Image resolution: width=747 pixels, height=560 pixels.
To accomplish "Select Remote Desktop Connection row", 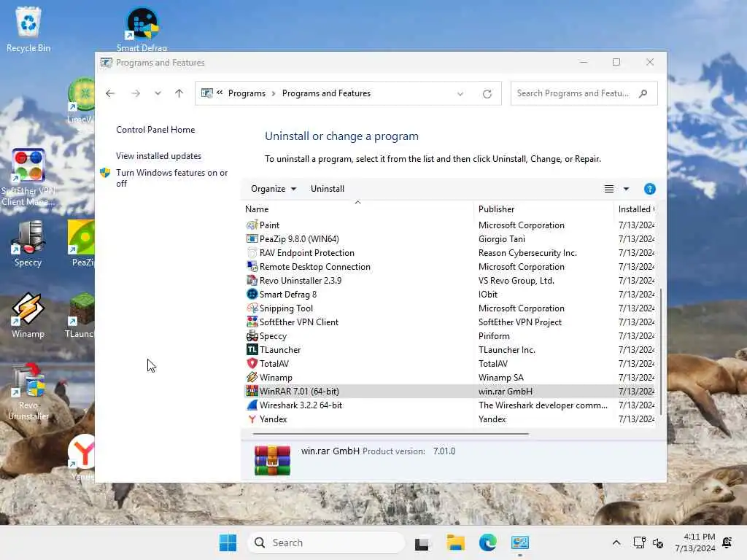I will coord(449,267).
